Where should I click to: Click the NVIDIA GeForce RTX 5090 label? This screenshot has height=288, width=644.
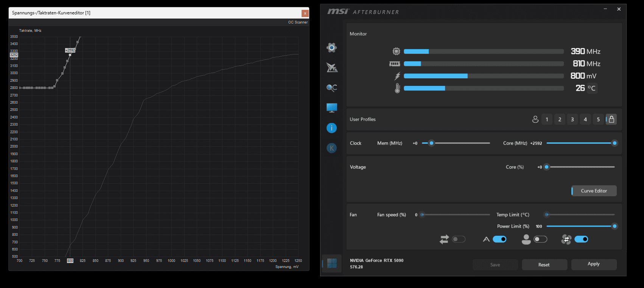pos(376,260)
